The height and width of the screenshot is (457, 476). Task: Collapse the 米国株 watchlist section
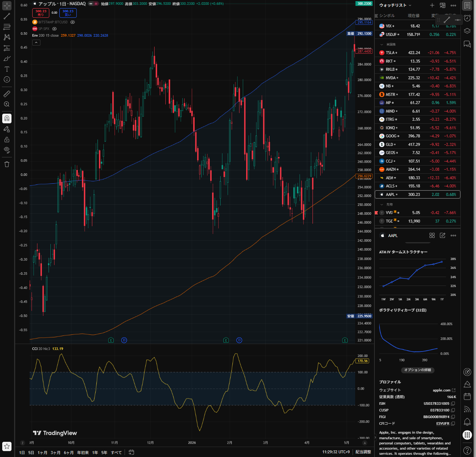point(382,44)
